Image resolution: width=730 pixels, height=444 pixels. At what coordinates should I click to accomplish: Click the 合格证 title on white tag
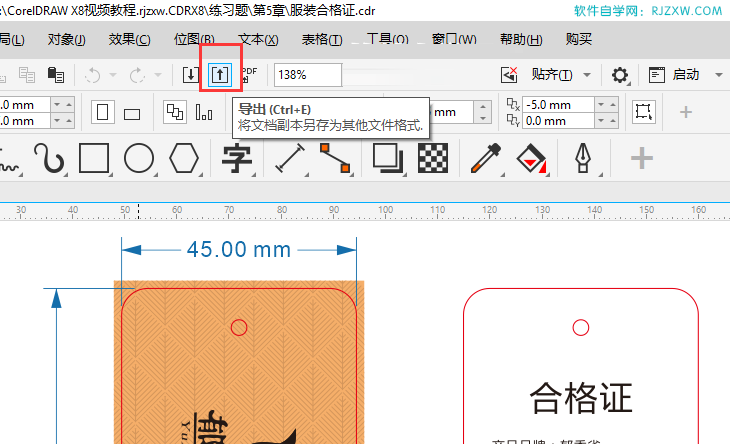tap(581, 398)
